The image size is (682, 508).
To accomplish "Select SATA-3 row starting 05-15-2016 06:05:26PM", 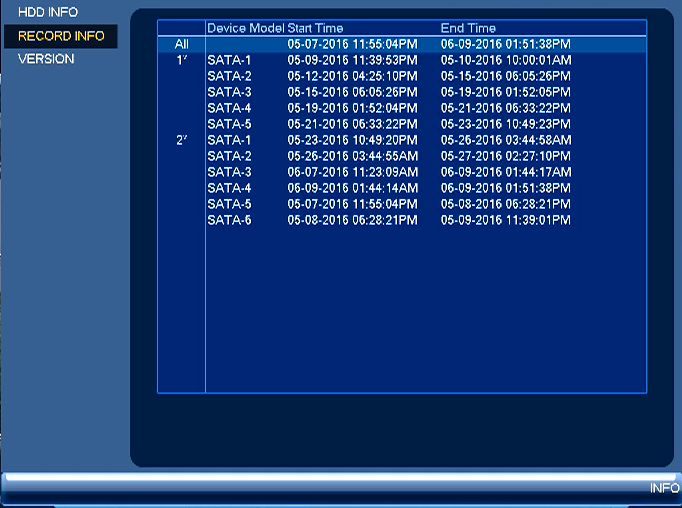I will click(402, 92).
